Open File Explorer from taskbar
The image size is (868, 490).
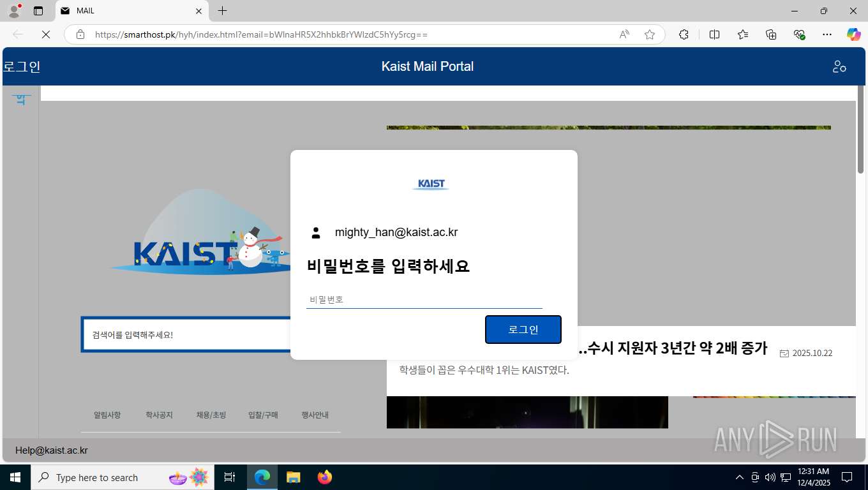tap(294, 477)
